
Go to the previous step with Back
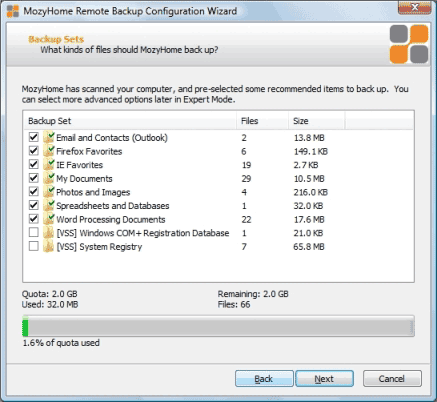[264, 379]
